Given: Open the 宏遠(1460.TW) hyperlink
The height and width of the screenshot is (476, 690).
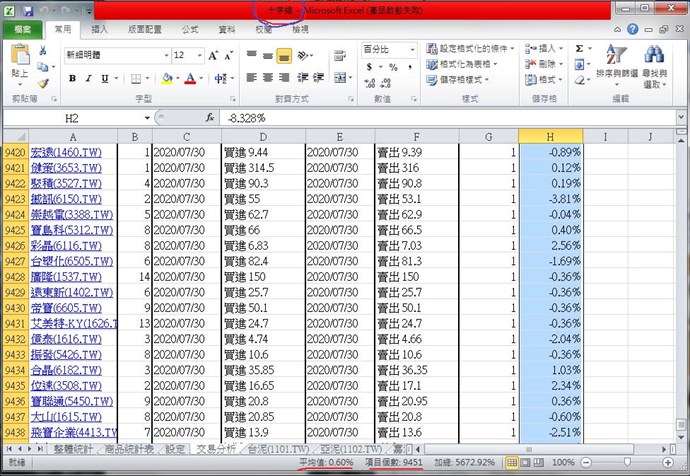Looking at the screenshot, I should tap(66, 152).
